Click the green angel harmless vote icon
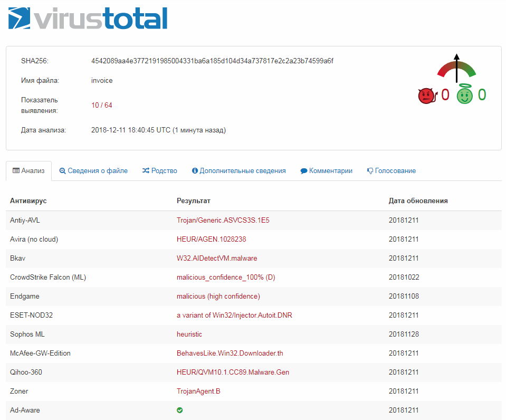The height and width of the screenshot is (420, 506). tap(464, 95)
